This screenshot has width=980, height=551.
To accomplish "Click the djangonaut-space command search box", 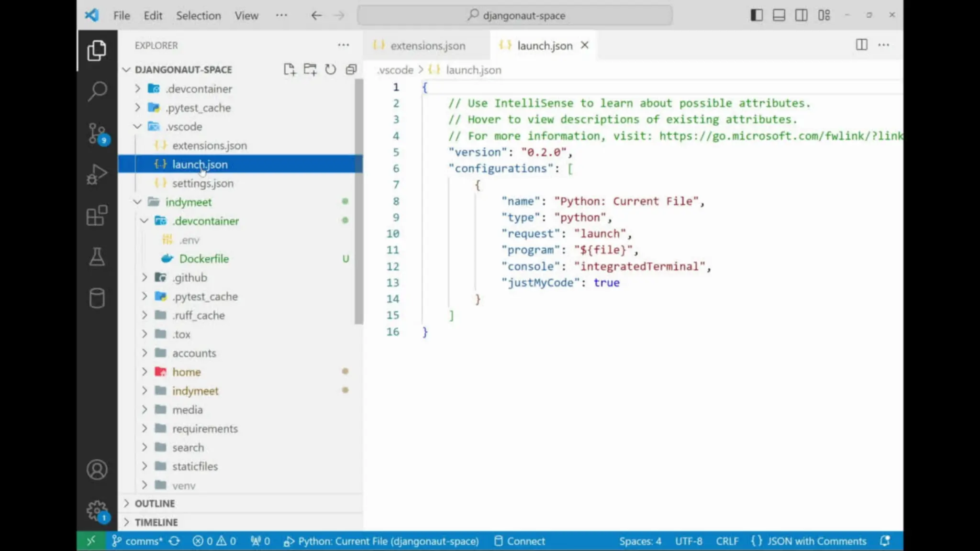I will pyautogui.click(x=515, y=15).
